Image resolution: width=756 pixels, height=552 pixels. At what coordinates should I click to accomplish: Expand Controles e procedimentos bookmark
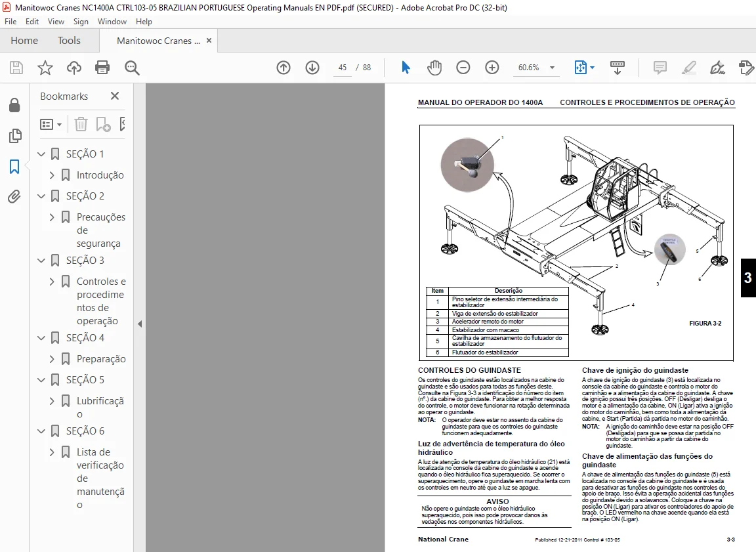[52, 282]
